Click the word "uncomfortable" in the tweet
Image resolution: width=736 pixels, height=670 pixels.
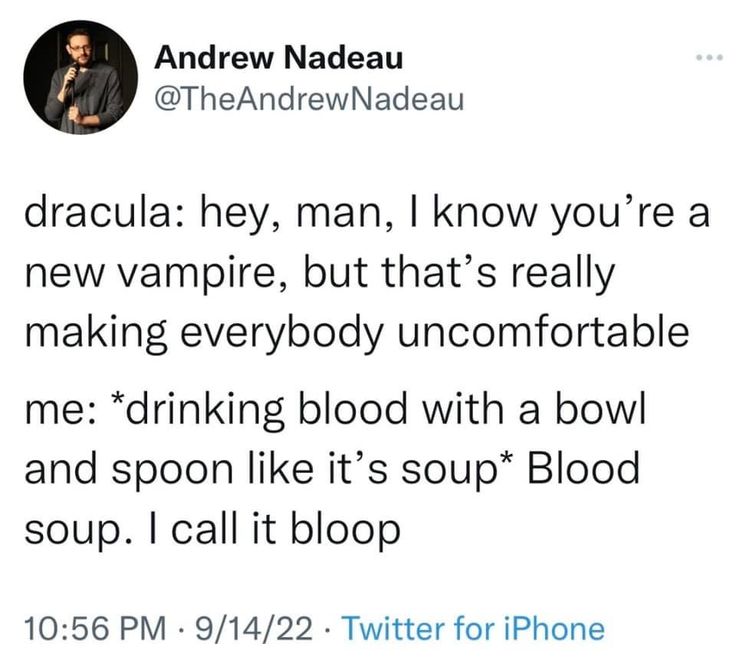click(546, 332)
